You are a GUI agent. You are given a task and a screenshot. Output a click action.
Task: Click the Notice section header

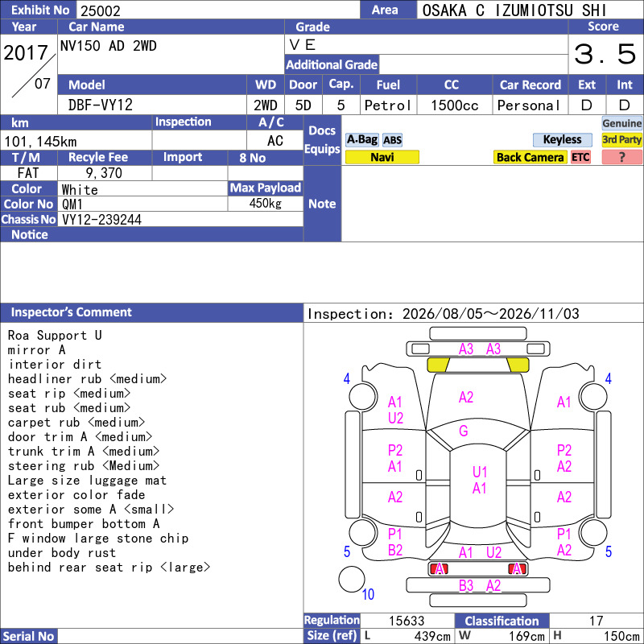pos(151,234)
